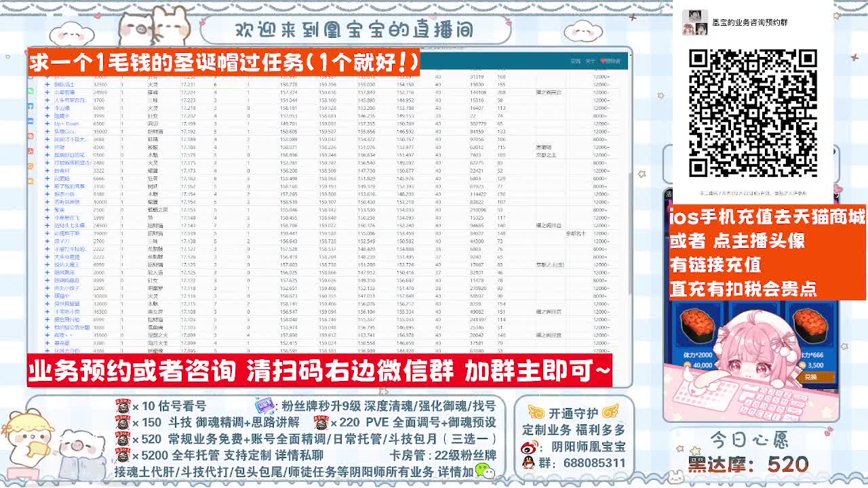Click the WeChat group QR code
Image resolution: width=868 pixels, height=488 pixels.
coord(753,113)
